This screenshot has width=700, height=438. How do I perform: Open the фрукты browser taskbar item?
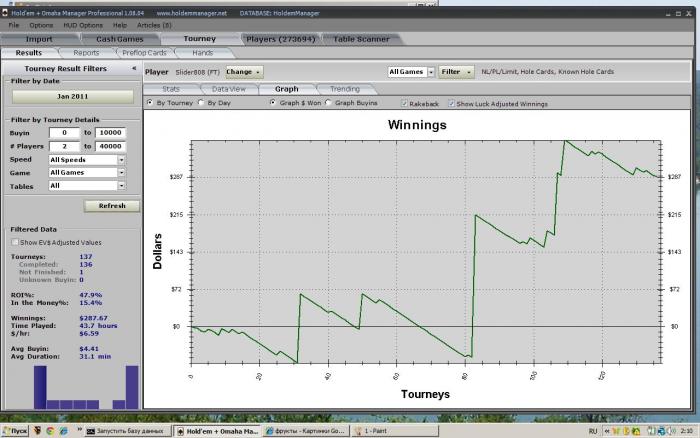pos(306,431)
